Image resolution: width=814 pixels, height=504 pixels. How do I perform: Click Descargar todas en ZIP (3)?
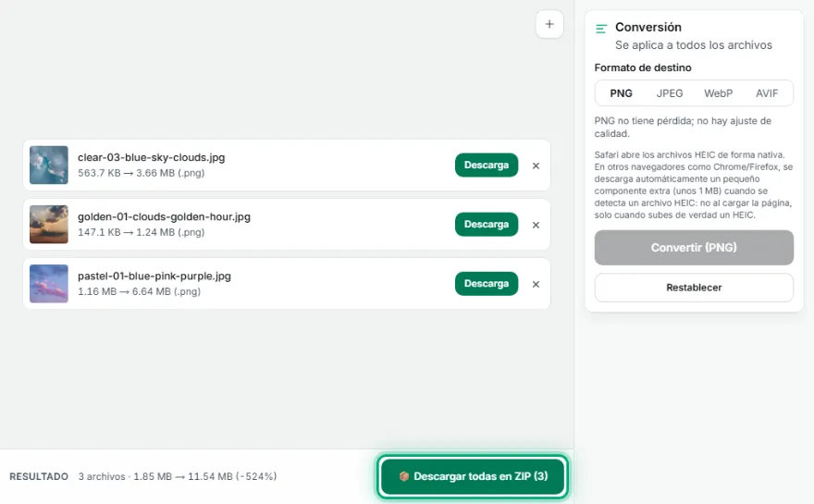pyautogui.click(x=473, y=476)
